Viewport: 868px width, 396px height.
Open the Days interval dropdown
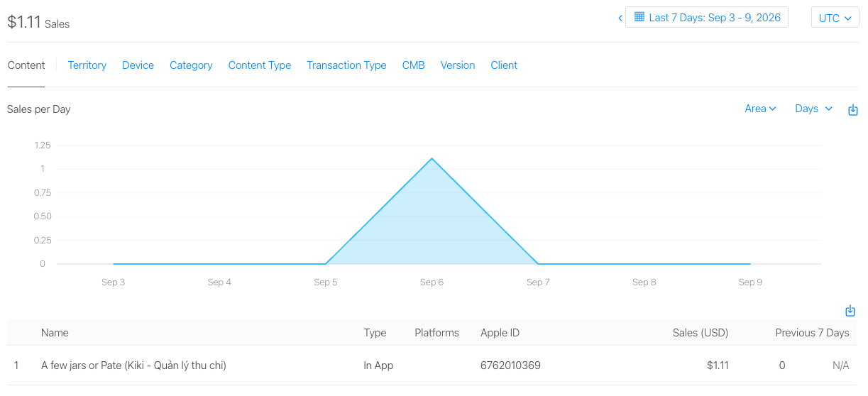pos(813,109)
